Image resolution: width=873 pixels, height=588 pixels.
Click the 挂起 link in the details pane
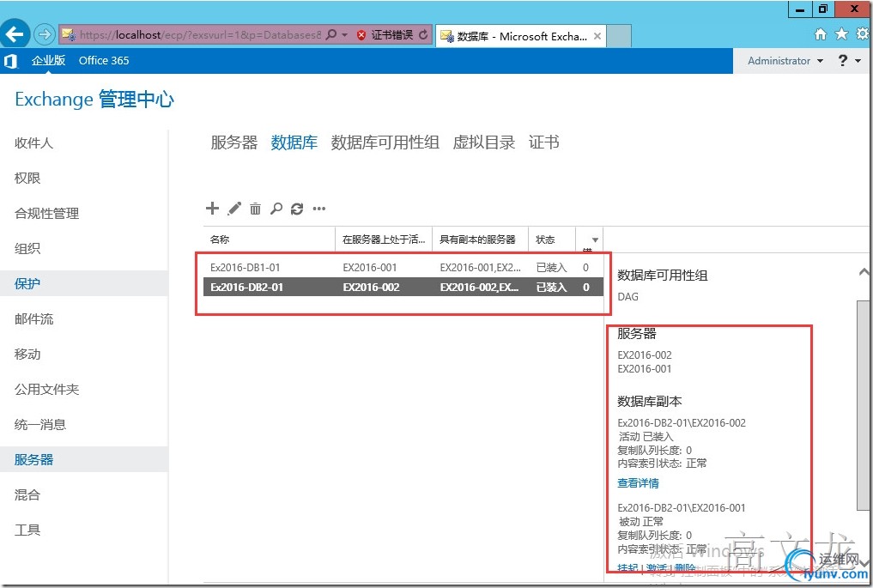click(x=627, y=568)
